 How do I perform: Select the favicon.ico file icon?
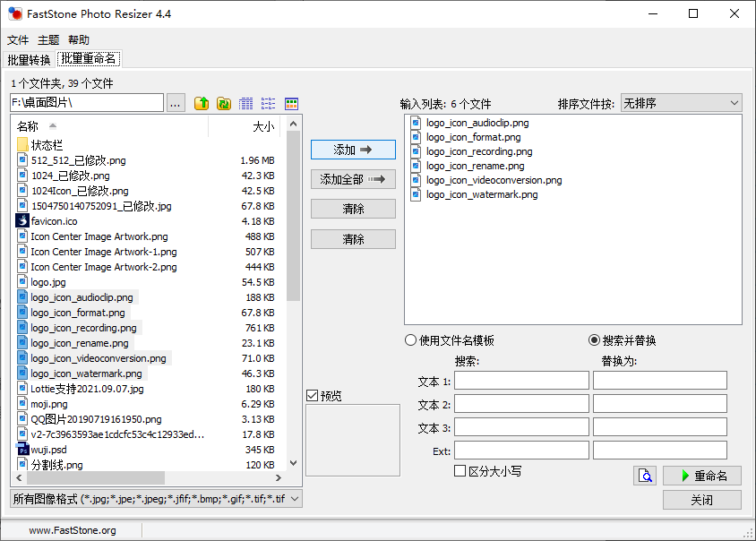tap(23, 220)
